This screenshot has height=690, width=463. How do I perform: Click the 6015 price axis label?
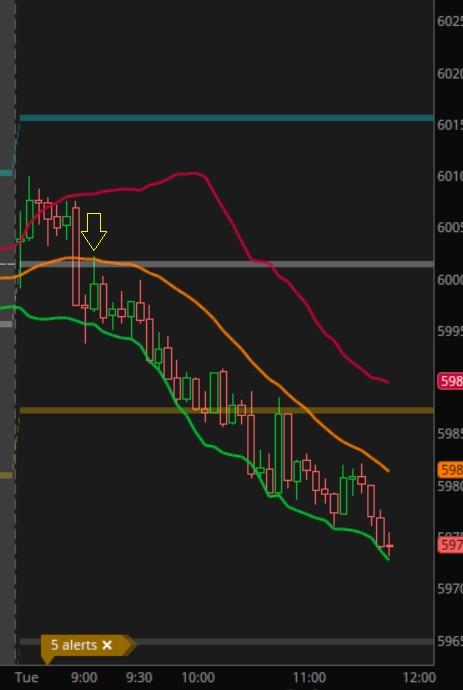click(x=450, y=125)
